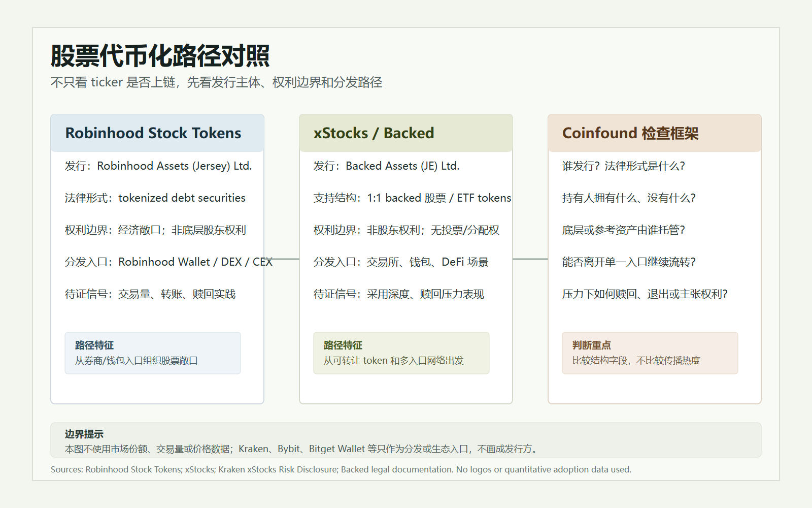Click the 判断重点 heading

coord(592,345)
